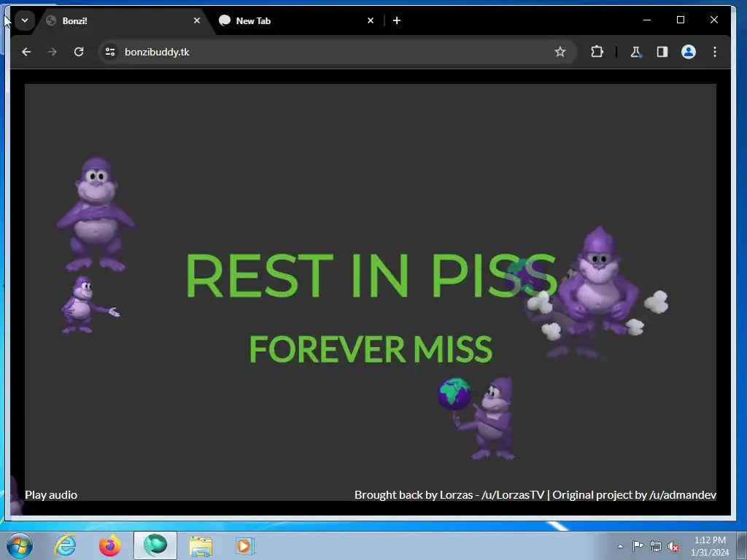Open network status tray icon
747x560 pixels.
(656, 546)
